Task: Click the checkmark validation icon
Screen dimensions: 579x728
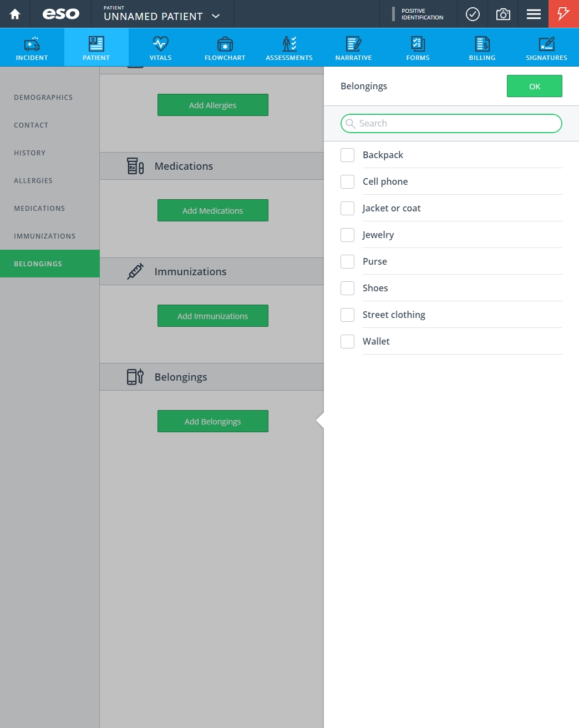Action: (473, 14)
